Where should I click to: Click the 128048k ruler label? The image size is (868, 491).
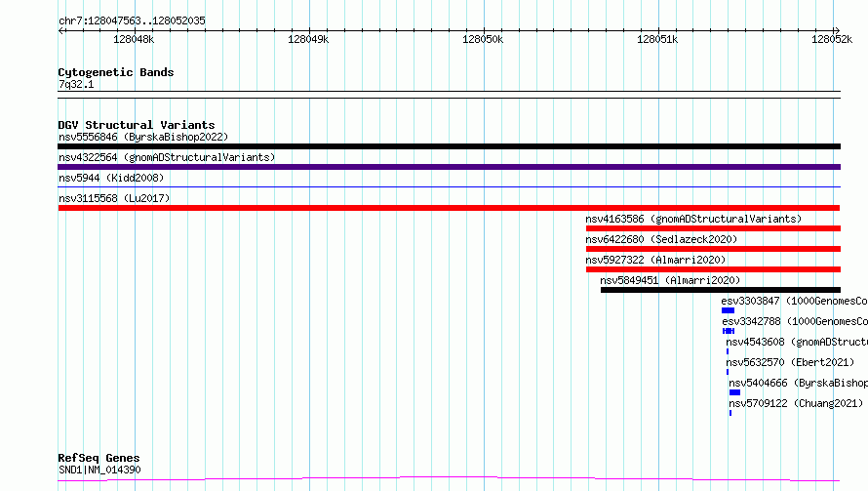134,39
